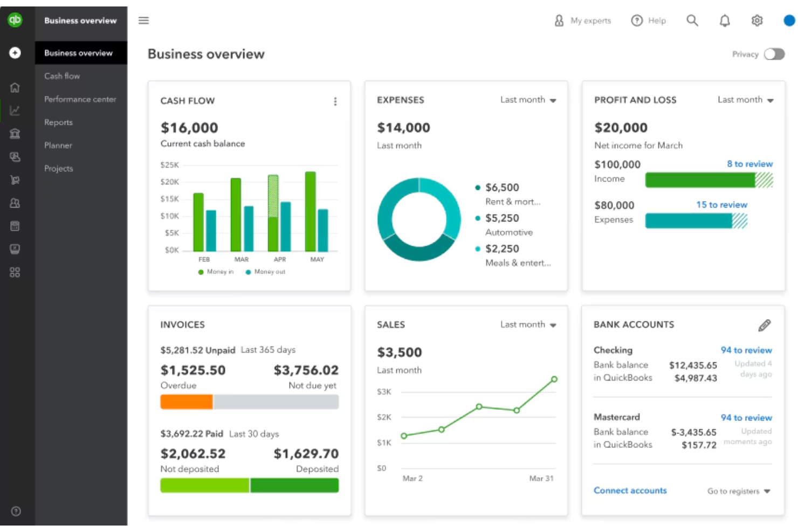Expand Profit and Loss Last month dropdown
Viewport: 798px width, 532px height.
point(745,100)
